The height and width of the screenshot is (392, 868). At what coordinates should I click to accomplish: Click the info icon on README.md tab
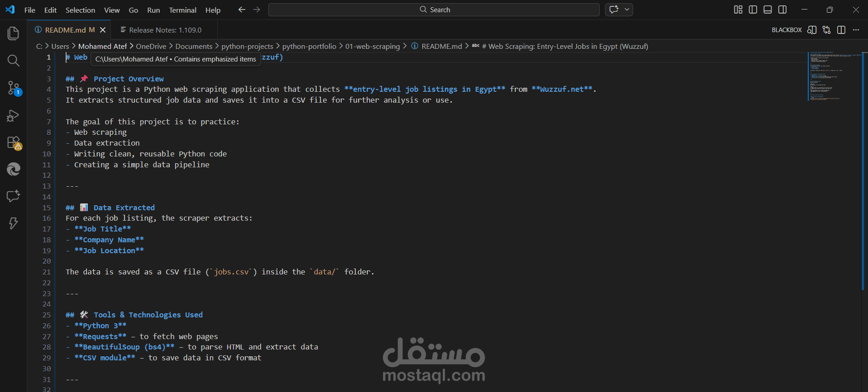(x=38, y=29)
